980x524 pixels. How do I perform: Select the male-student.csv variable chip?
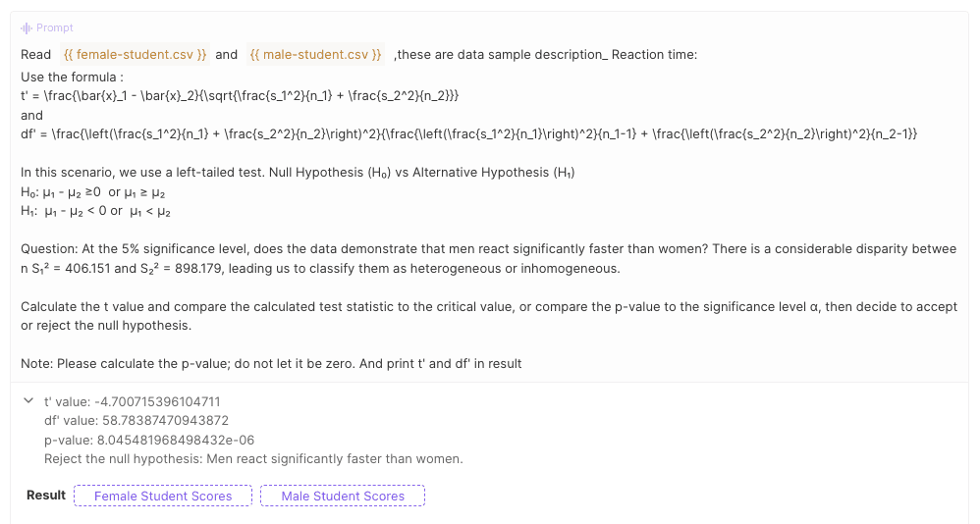click(x=315, y=55)
